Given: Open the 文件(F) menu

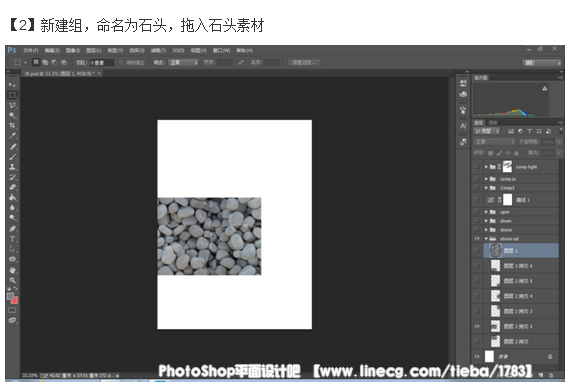Looking at the screenshot, I should [x=30, y=50].
